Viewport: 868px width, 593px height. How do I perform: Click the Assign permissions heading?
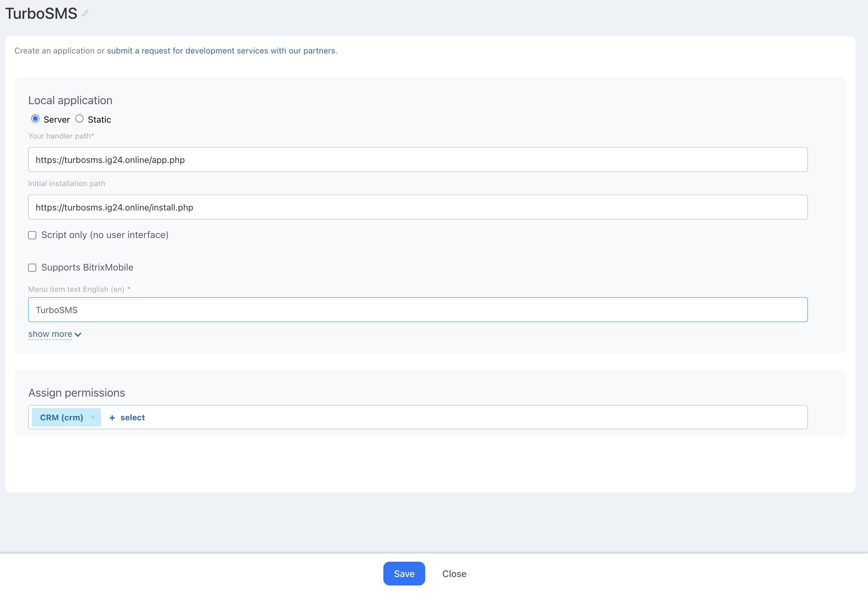point(77,393)
